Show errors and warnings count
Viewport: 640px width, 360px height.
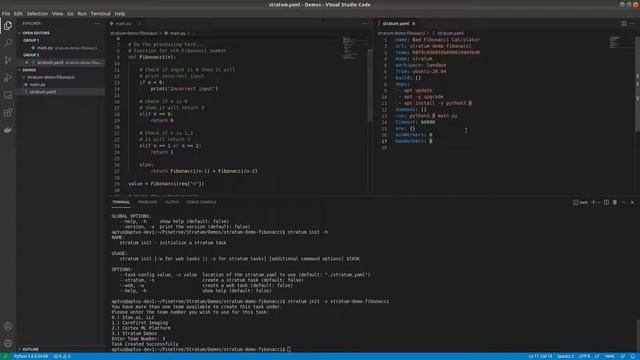pyautogui.click(x=62, y=356)
